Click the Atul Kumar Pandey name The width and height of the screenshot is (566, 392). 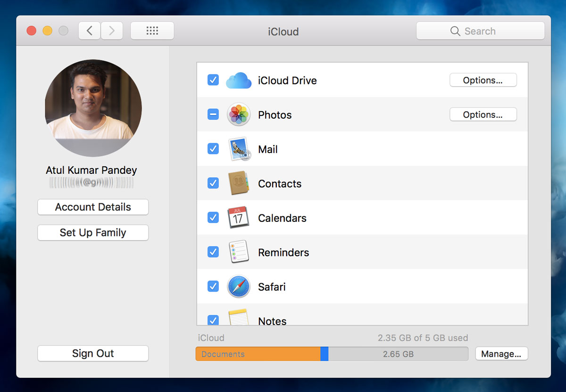coord(92,170)
